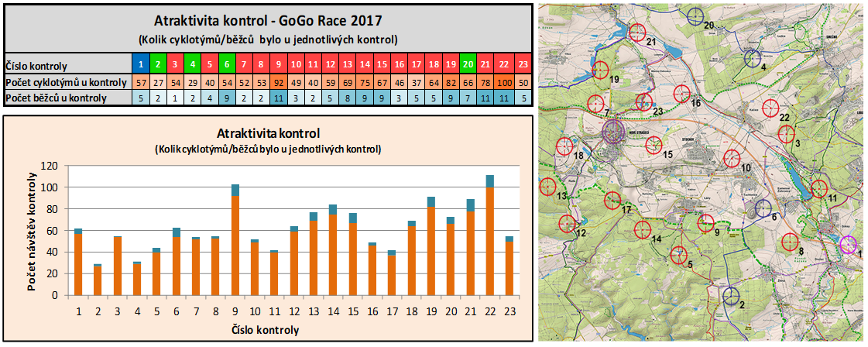Select red control marker 10 on the map

(732, 159)
